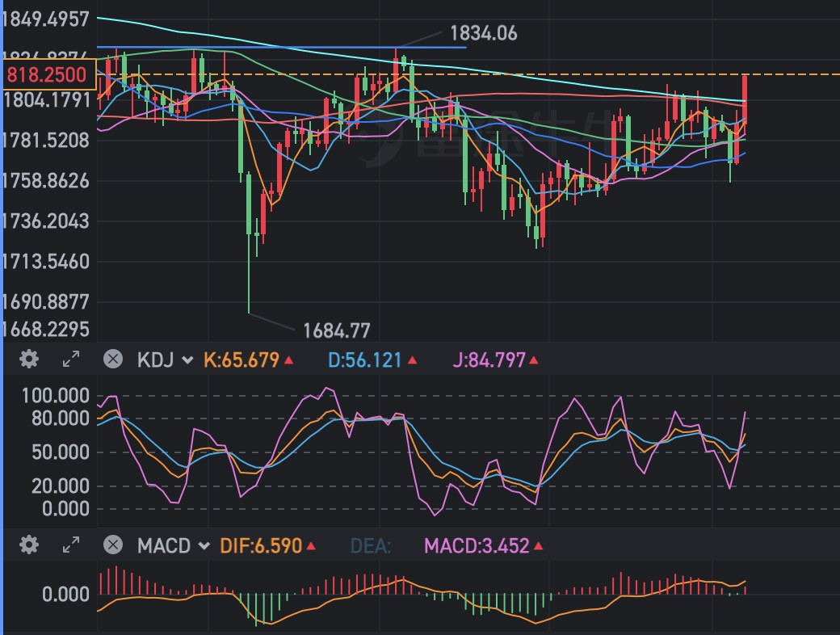Viewport: 840px width, 635px height.
Task: Click the 1758.8626 price axis label
Action: pos(45,181)
